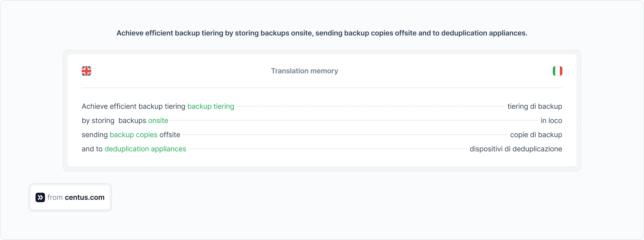The height and width of the screenshot is (240, 644).
Task: Click the 'and to' text in last row
Action: coord(92,149)
